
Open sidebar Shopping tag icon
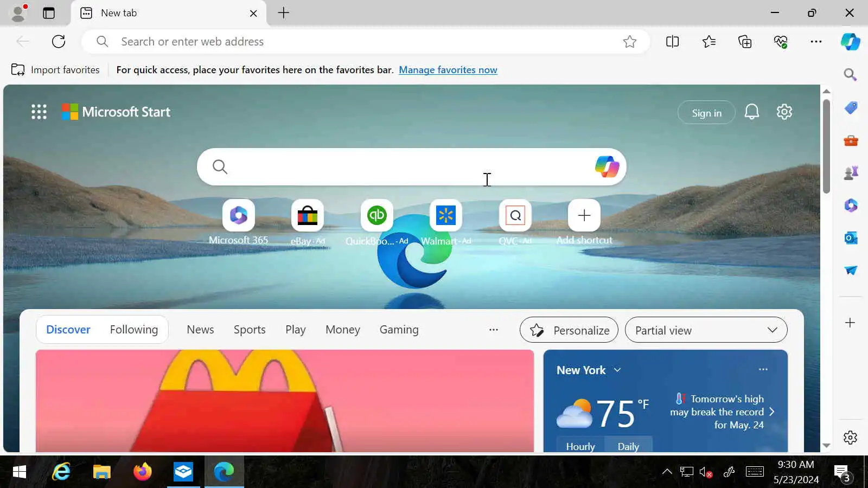(851, 108)
